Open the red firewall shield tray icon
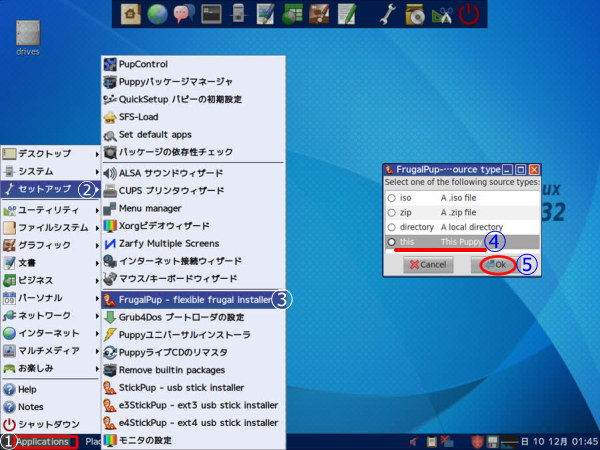The width and height of the screenshot is (600, 450). point(477,442)
